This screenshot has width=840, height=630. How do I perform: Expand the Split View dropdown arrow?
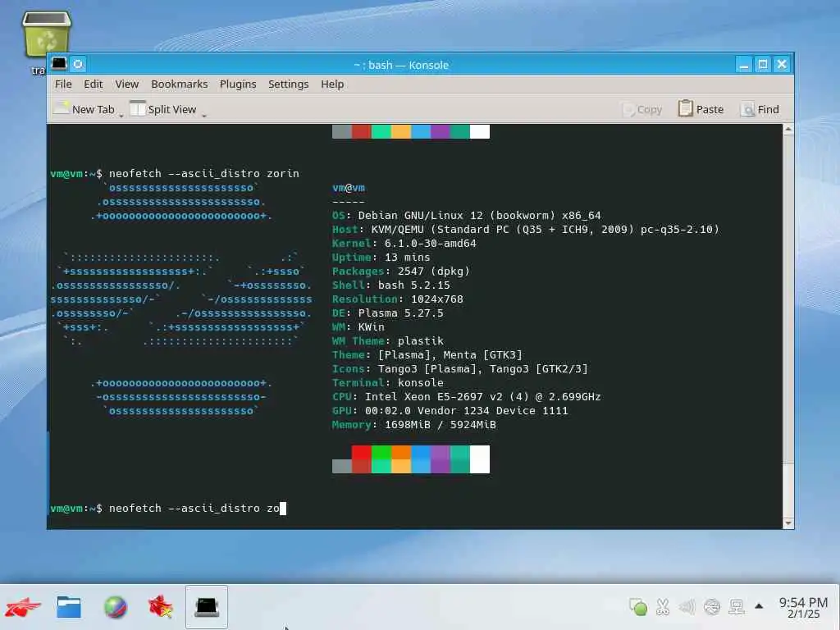tap(204, 115)
